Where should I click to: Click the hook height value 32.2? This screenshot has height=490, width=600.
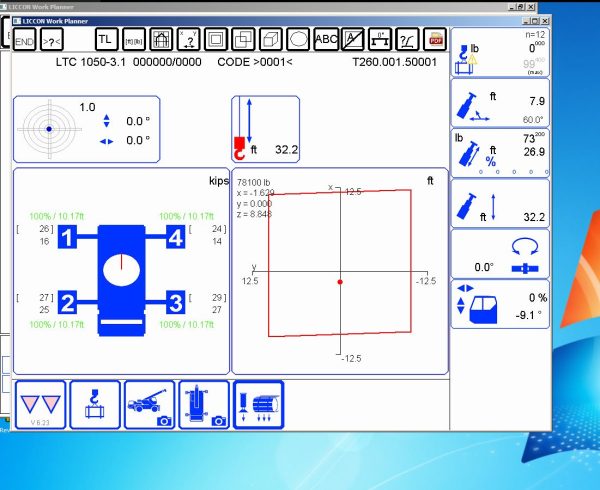tap(287, 150)
